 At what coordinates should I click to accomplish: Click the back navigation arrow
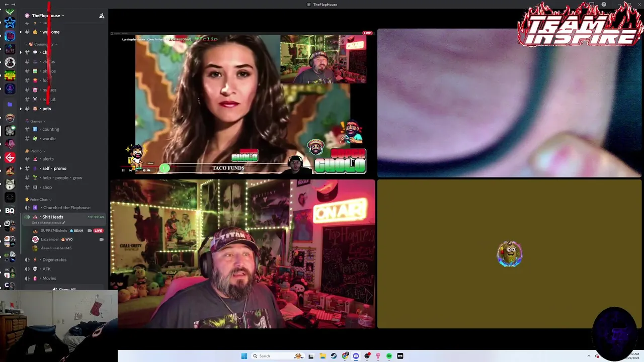(x=6, y=5)
